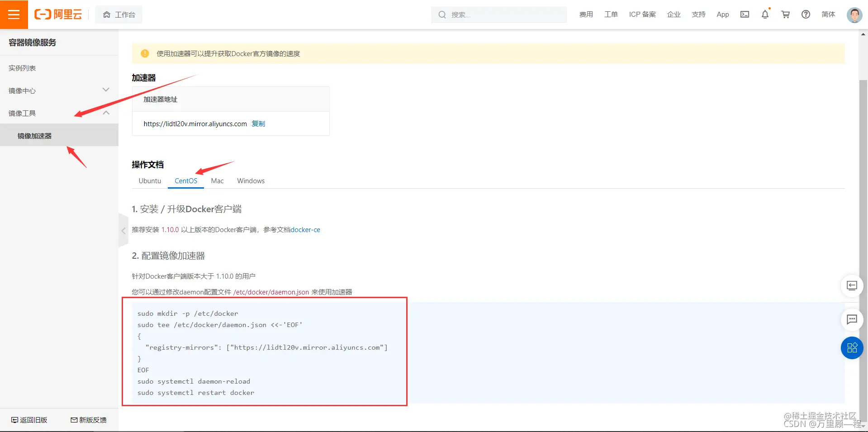Switch to the Mac tab
This screenshot has width=868, height=432.
(x=217, y=180)
